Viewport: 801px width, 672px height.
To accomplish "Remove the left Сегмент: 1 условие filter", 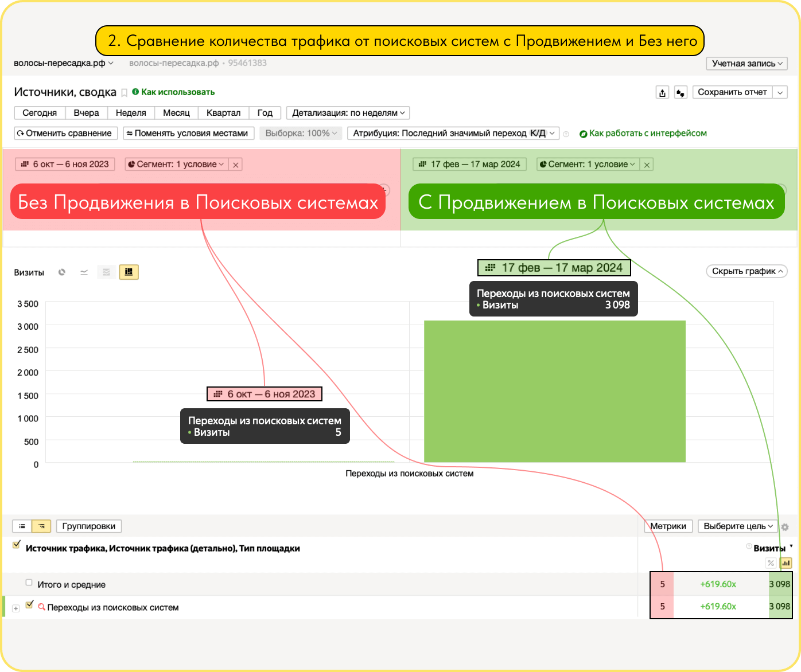I will pyautogui.click(x=236, y=165).
